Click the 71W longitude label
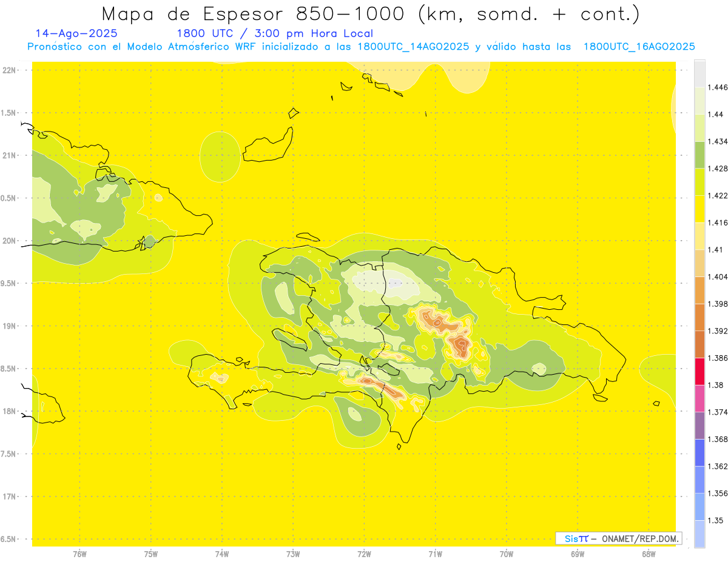This screenshot has width=728, height=562. coord(435,554)
